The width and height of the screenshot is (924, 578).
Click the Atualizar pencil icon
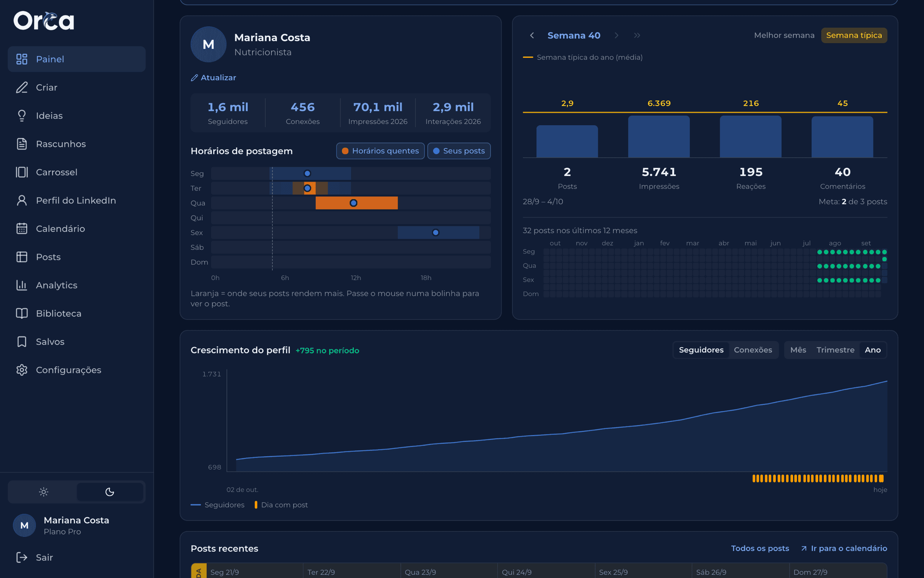194,78
